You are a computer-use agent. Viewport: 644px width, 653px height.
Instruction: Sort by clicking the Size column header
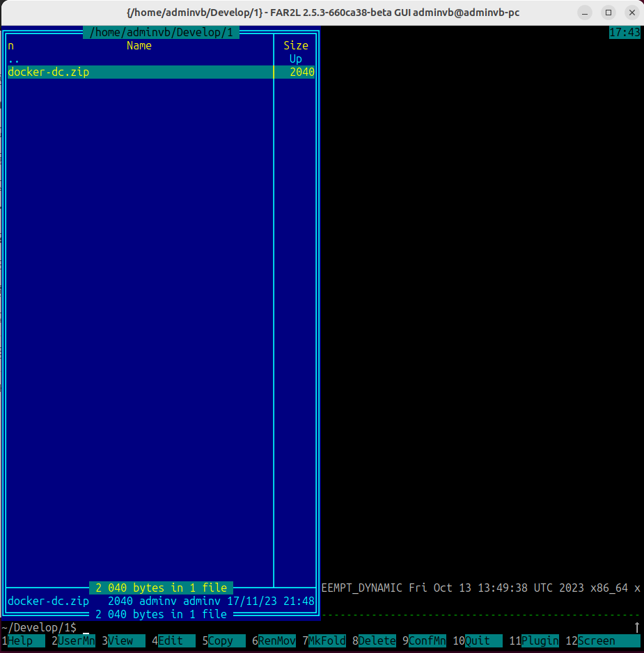(295, 45)
